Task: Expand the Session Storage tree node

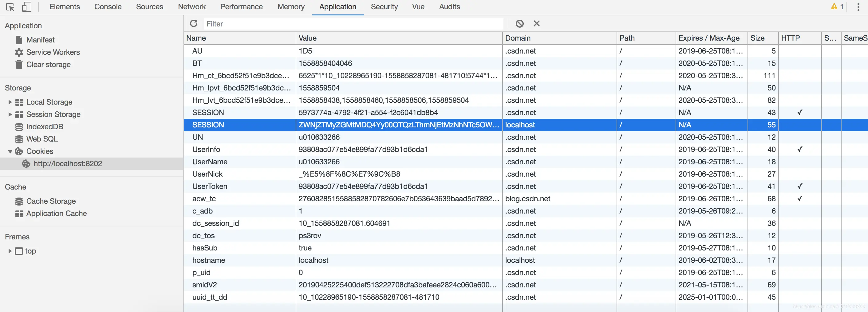Action: tap(10, 115)
